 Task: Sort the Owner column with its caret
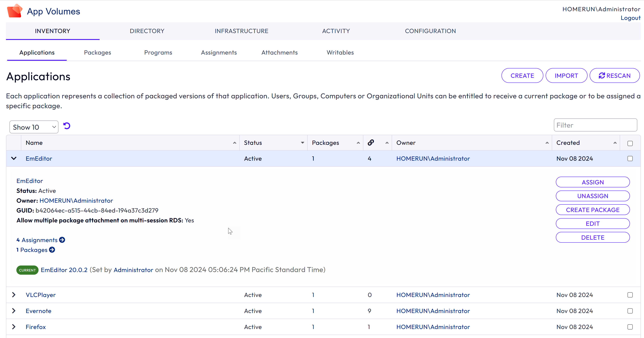547,143
